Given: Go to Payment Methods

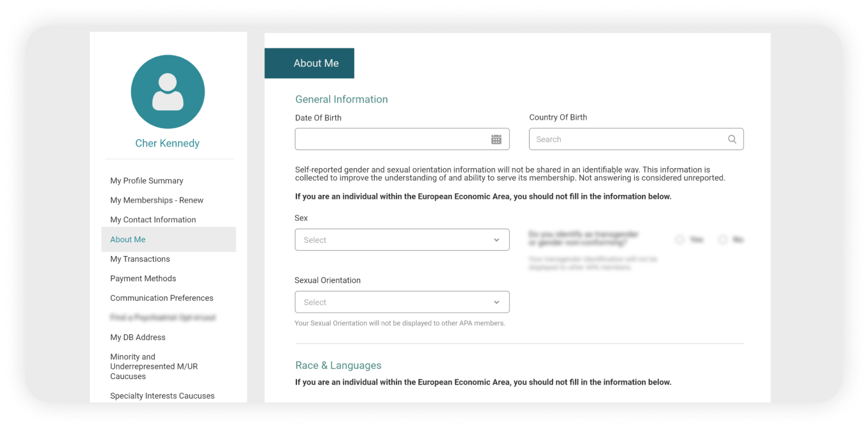Looking at the screenshot, I should coord(143,278).
